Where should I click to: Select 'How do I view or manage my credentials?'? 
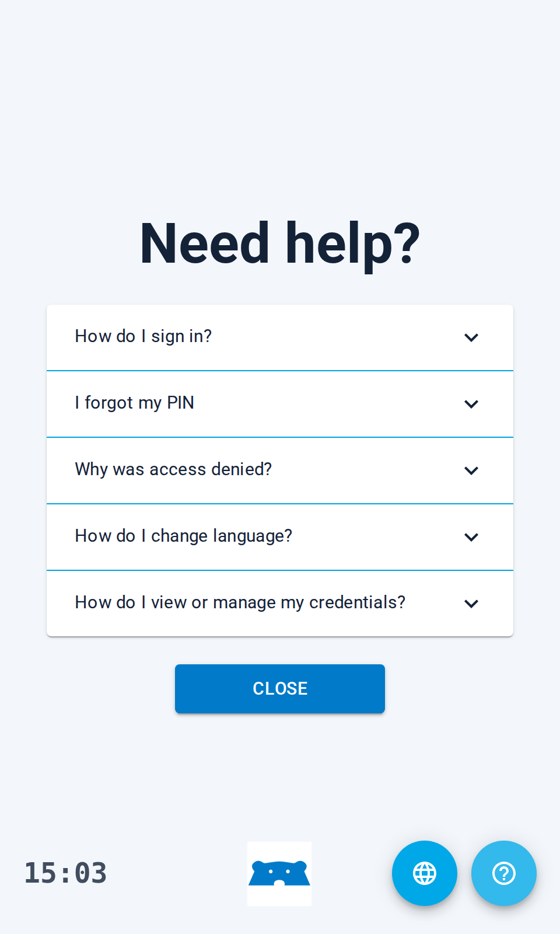click(280, 604)
